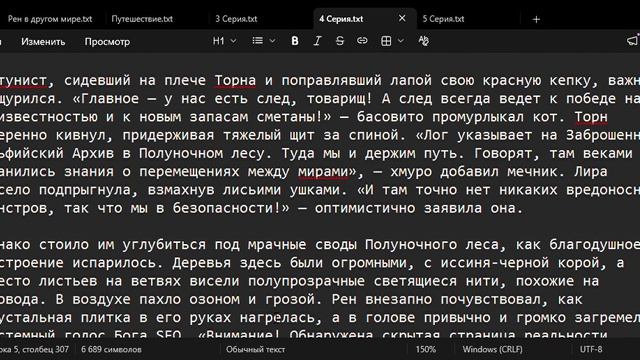The image size is (640, 360).
Task: Click the 6 689 символов count
Action: pyautogui.click(x=111, y=349)
